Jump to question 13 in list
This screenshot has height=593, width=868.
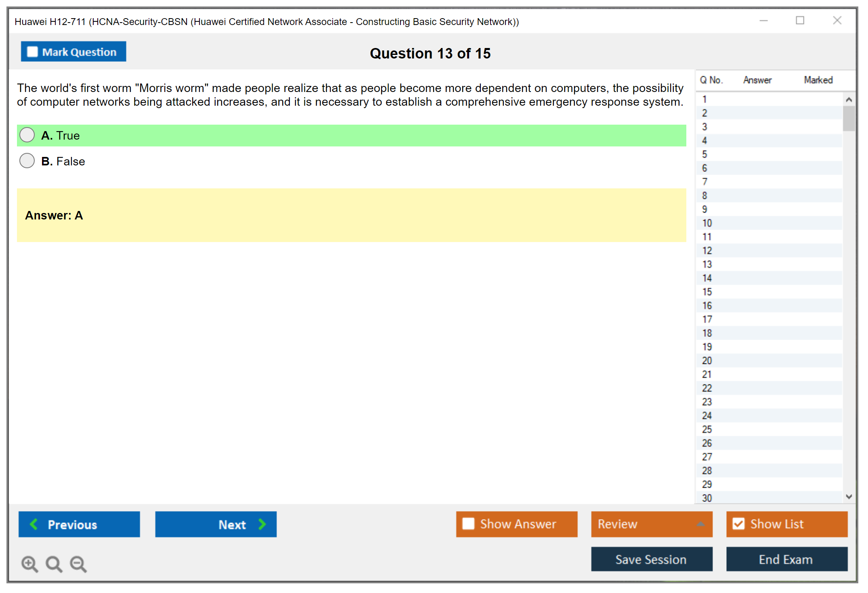[707, 264]
